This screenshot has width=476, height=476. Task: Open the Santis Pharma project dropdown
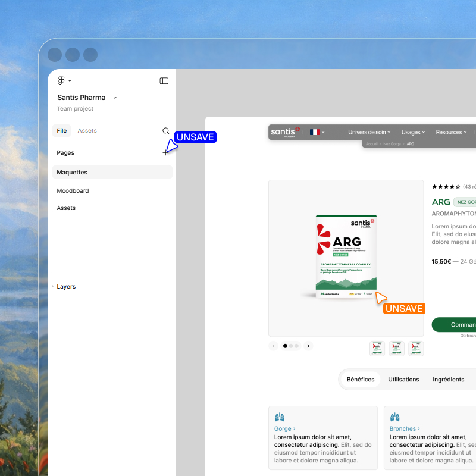pos(114,97)
